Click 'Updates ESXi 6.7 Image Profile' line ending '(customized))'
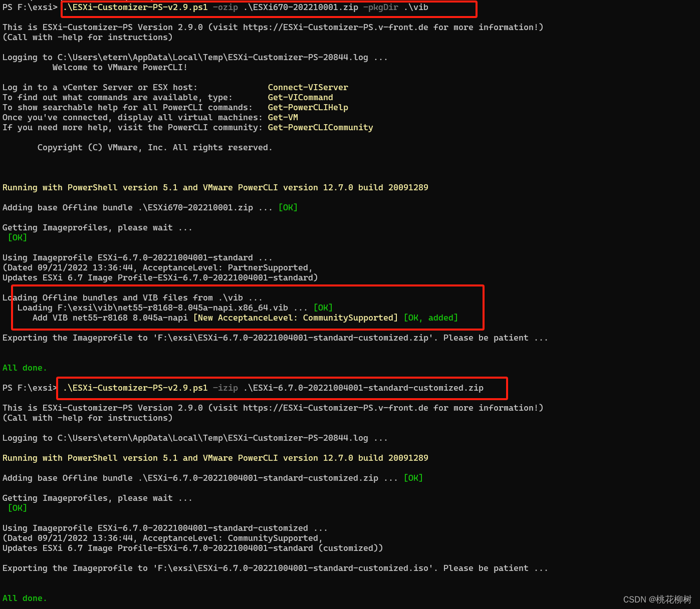The image size is (700, 609). pos(192,548)
